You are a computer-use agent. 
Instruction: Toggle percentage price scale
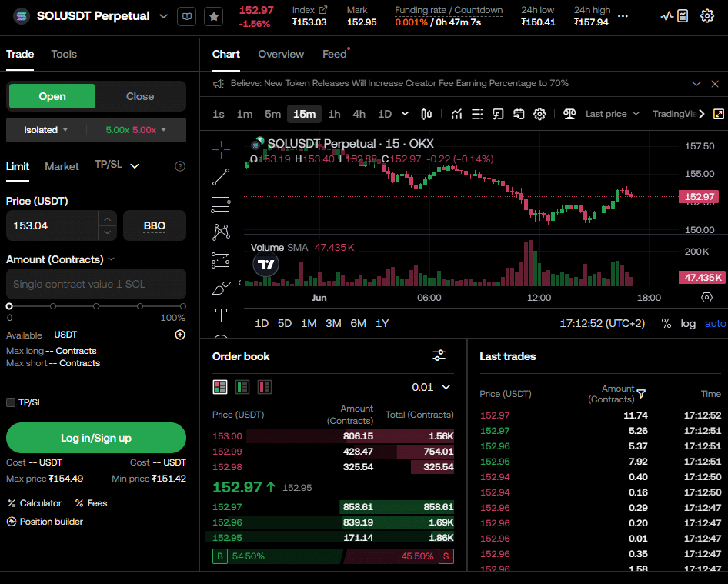tap(666, 324)
